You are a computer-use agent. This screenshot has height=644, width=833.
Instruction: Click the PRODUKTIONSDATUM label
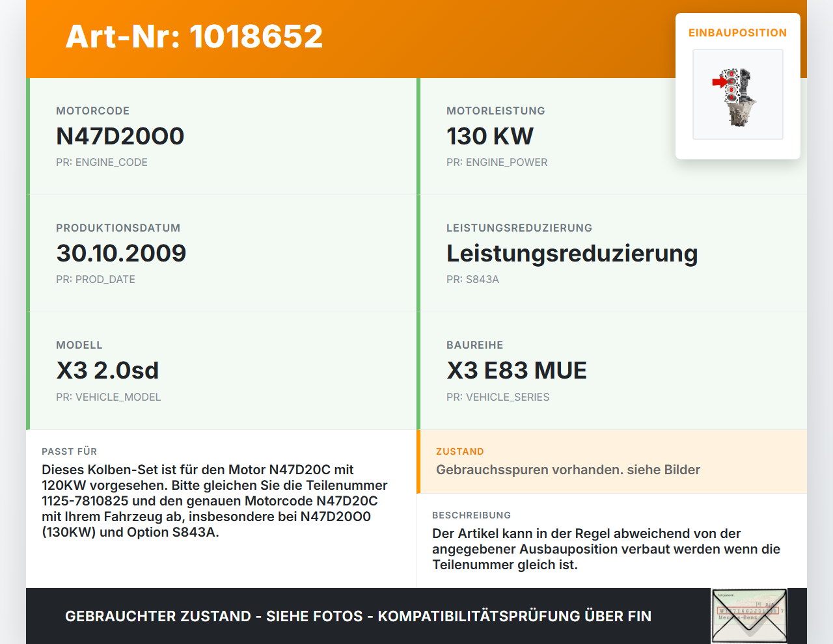pyautogui.click(x=118, y=228)
